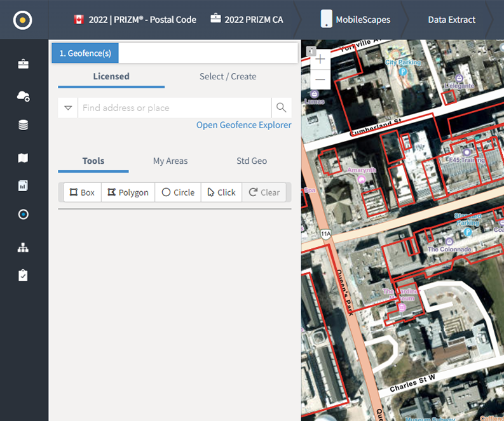Screen dimensions: 504x421
Task: Click the Find address or place field
Action: pyautogui.click(x=175, y=108)
